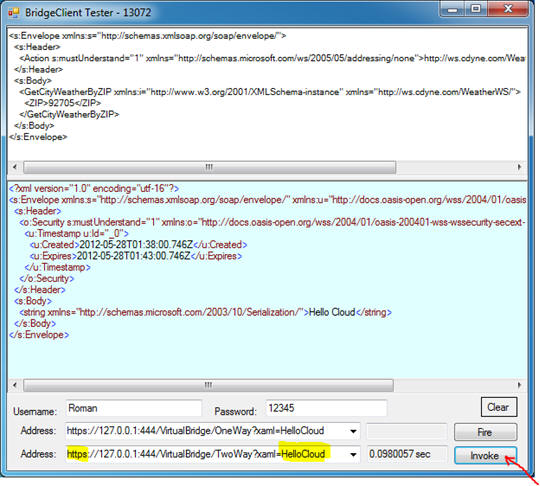
Task: Click the elapsed time box showing 0.0980057 sec
Action: pyautogui.click(x=407, y=454)
